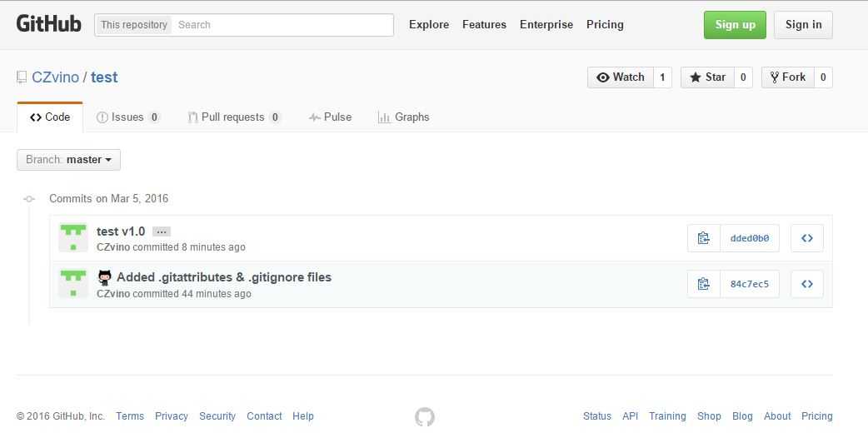Open Explore in top navigation
868x438 pixels.
tap(429, 24)
